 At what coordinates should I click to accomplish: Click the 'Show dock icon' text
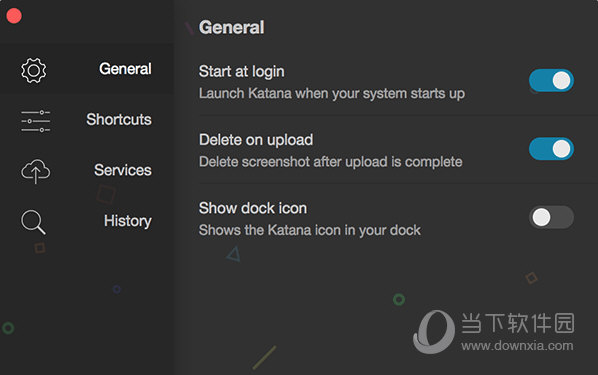pyautogui.click(x=252, y=208)
